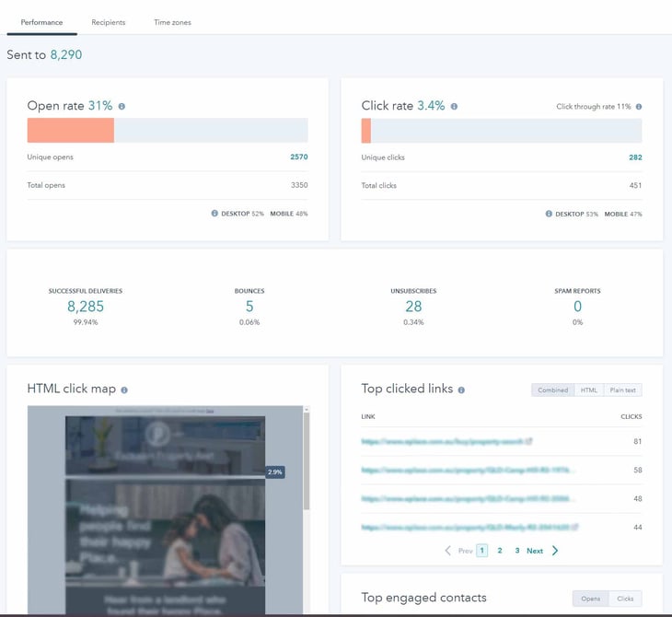Select the Plain text links view
The width and height of the screenshot is (672, 617).
pos(622,390)
